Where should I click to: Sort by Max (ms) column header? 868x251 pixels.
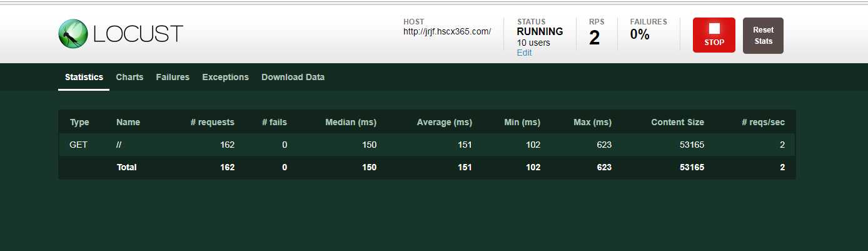click(x=592, y=122)
